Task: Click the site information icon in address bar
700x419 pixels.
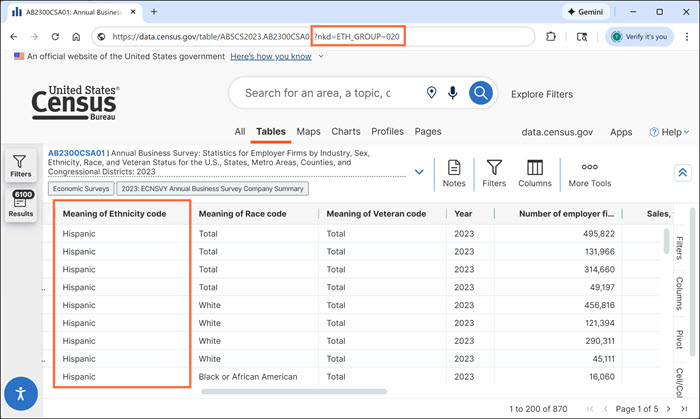Action: click(x=101, y=37)
